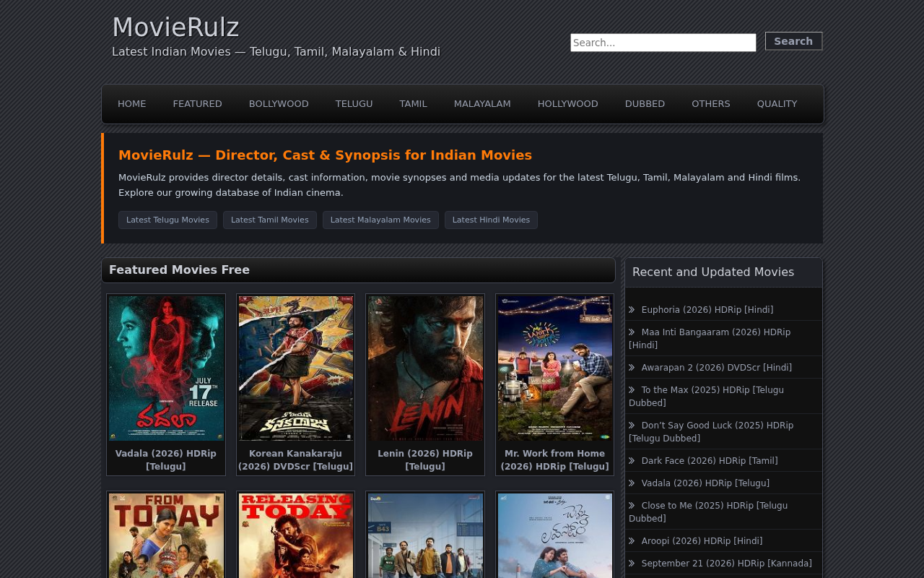
Task: Click Close to Me (2025) HDRip link
Action: pos(708,512)
